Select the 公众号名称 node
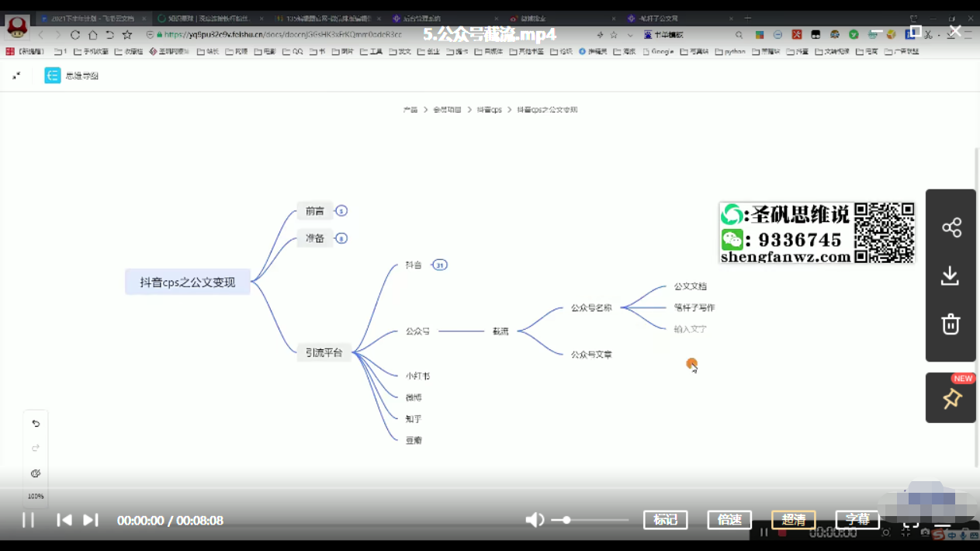This screenshot has height=551, width=980. coord(591,308)
